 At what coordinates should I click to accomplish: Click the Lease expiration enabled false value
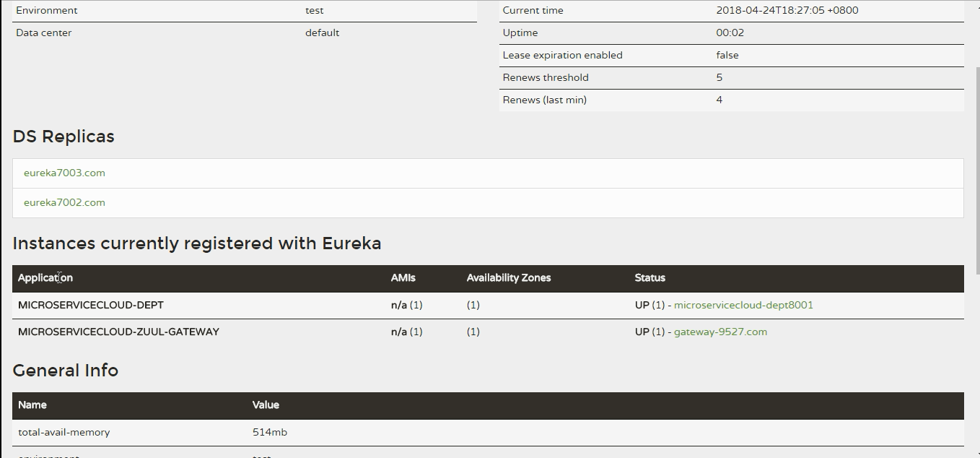pyautogui.click(x=727, y=56)
